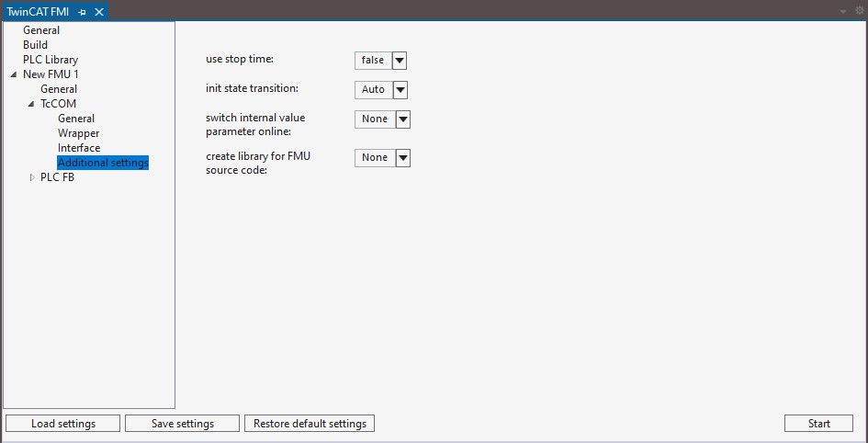Open create library for FMU dropdown arrow
This screenshot has width=868, height=443.
coord(403,158)
